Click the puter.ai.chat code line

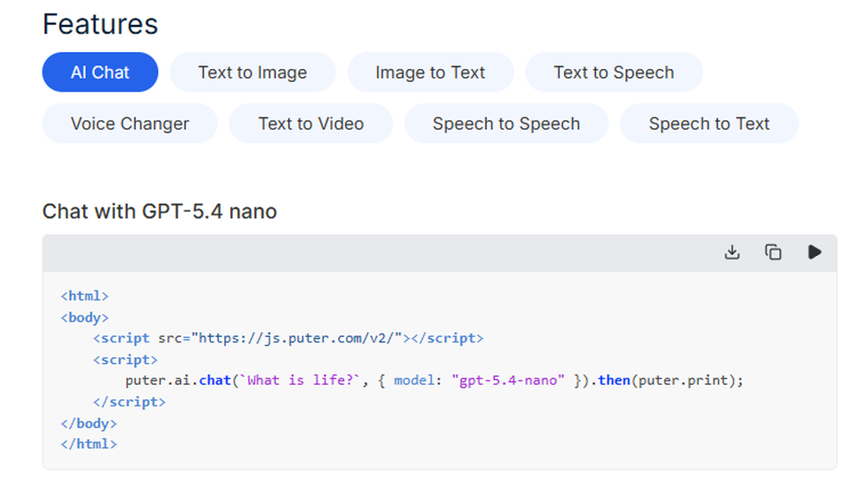tap(434, 380)
